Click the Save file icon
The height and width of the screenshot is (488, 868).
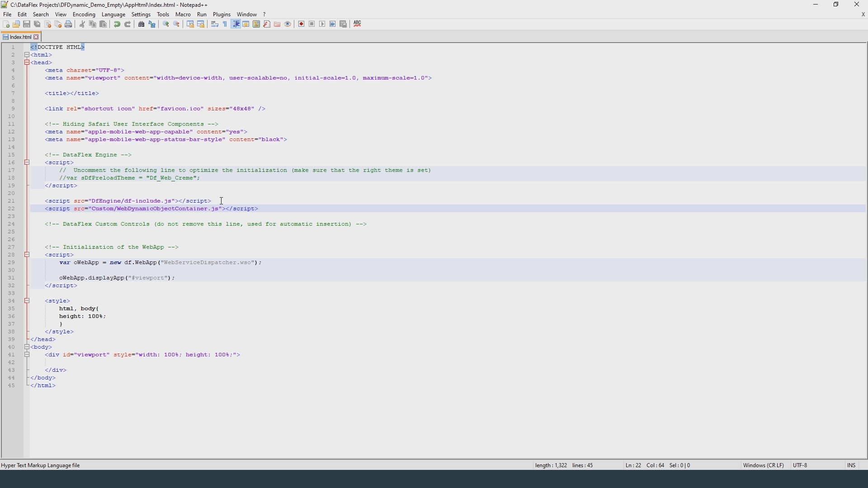click(x=27, y=24)
